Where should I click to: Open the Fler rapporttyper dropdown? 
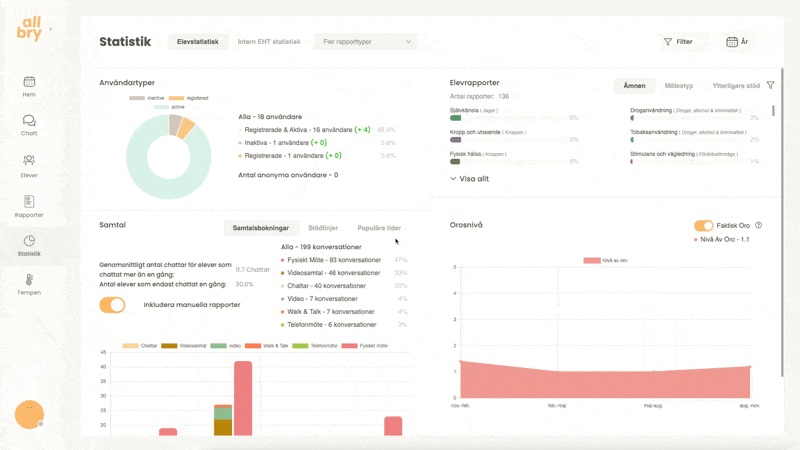pyautogui.click(x=366, y=42)
